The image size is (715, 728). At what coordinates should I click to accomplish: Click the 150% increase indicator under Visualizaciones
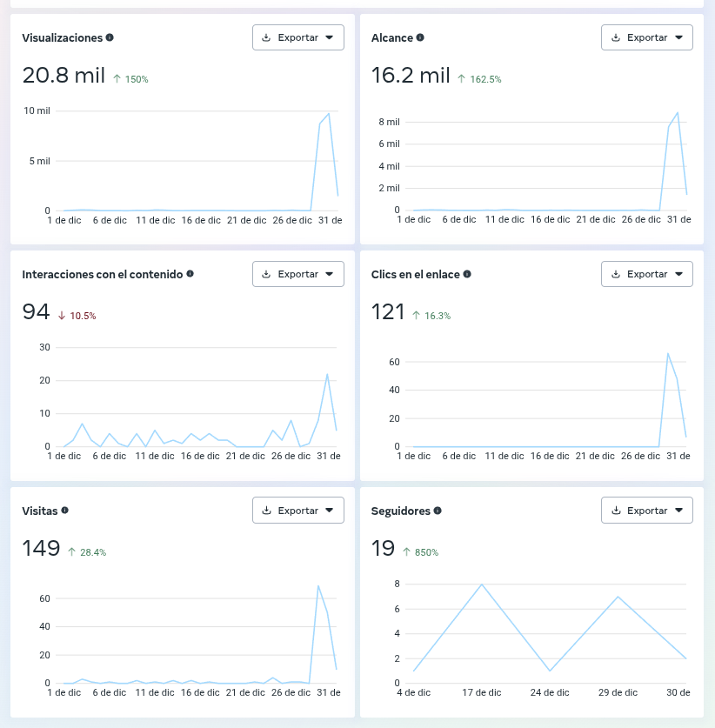click(131, 79)
